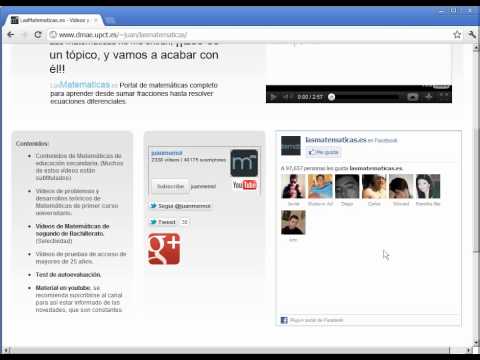480x360 pixels.
Task: Open the juanmemol YouTube channel link
Action: (167, 153)
